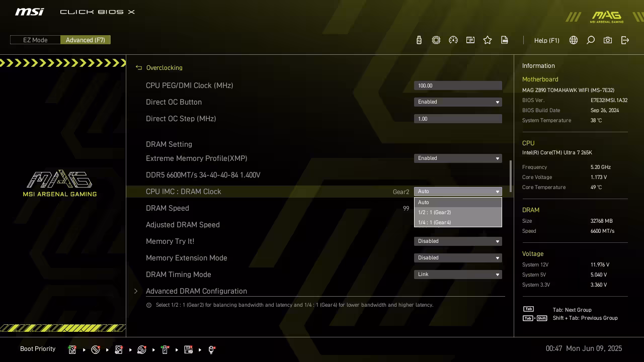The width and height of the screenshot is (644, 362).
Task: Open Advanced DRAM Configuration submenu
Action: pos(196,291)
